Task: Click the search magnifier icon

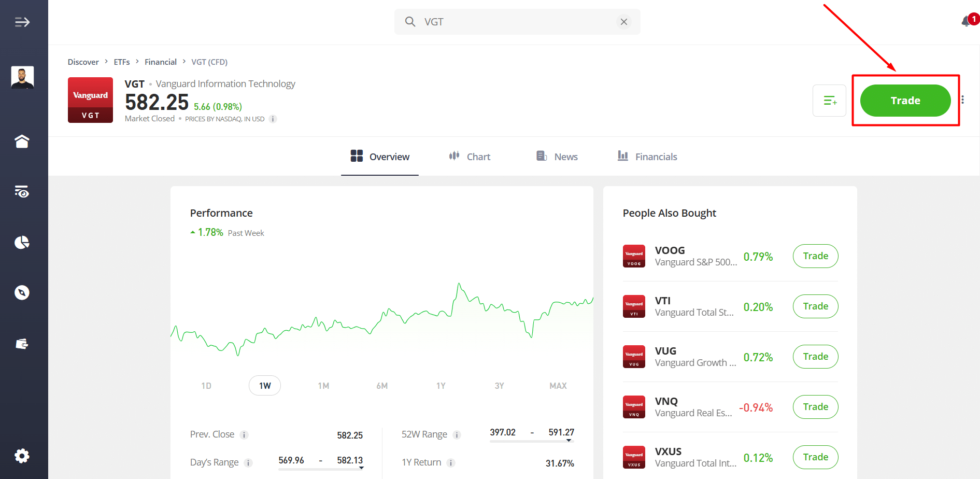Action: coord(410,22)
